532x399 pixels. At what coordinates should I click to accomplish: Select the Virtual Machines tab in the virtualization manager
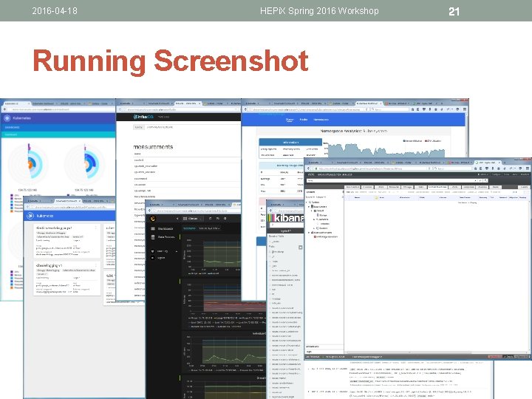(x=437, y=187)
